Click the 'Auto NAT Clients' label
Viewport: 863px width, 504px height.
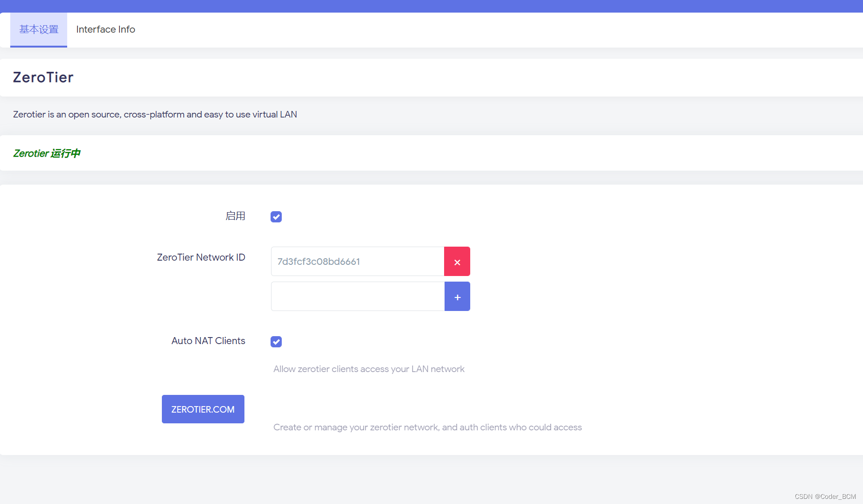point(208,341)
